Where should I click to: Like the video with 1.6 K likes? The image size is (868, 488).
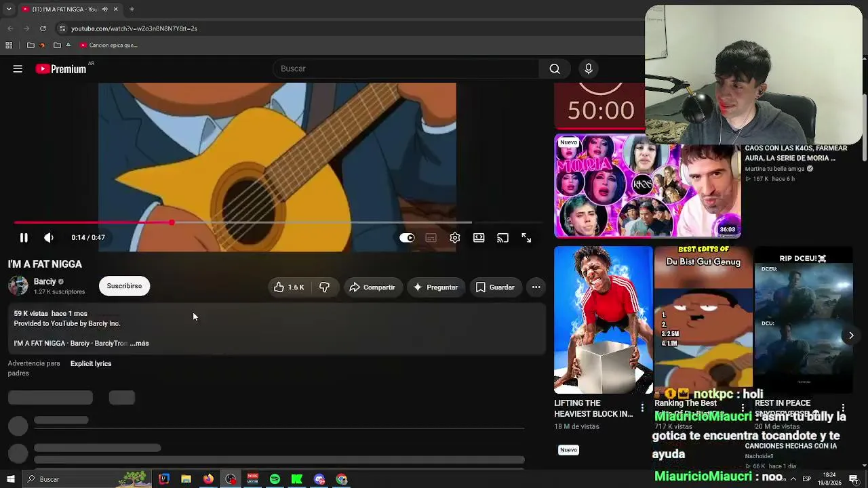tap(289, 287)
